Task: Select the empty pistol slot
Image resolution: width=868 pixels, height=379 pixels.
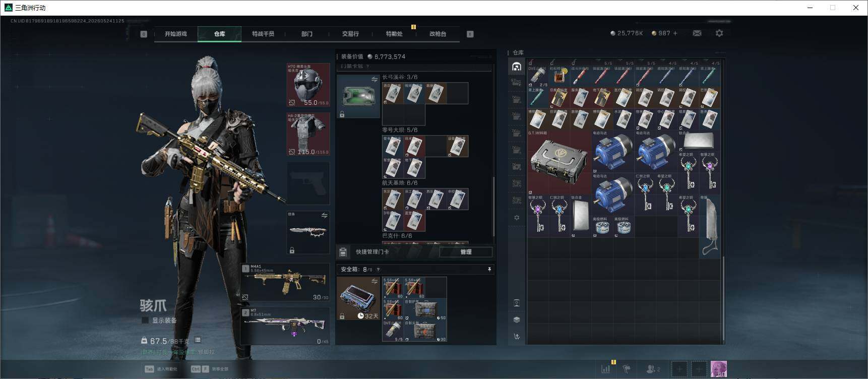Action: pos(308,183)
